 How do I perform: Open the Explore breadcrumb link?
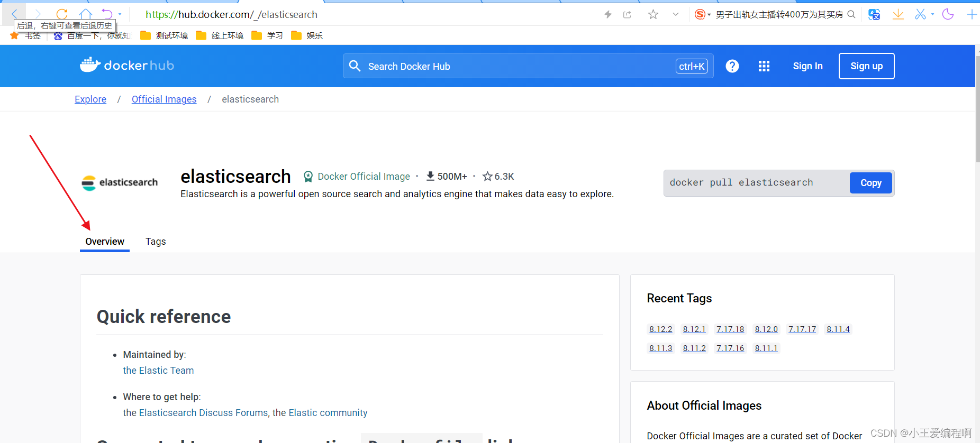[90, 99]
